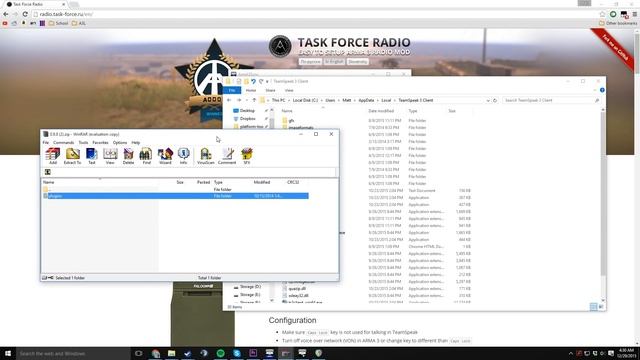Click the View icon in WinRAR toolbar
This screenshot has width=640, height=360.
pyautogui.click(x=110, y=156)
